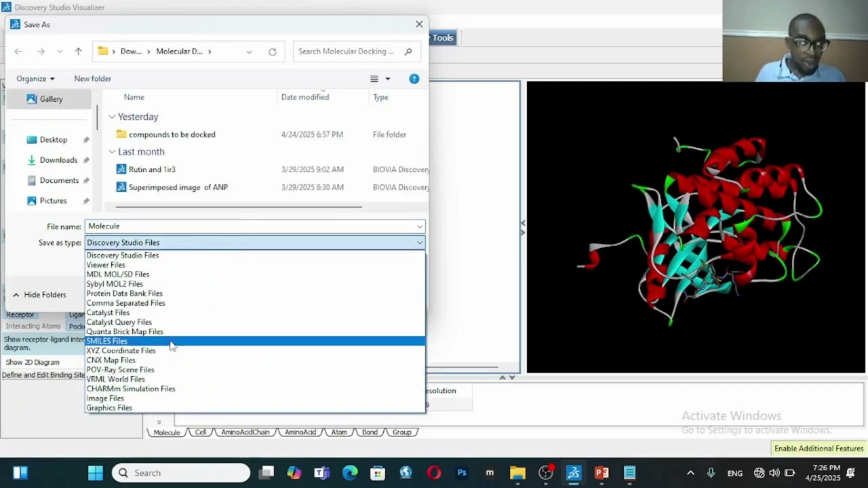
Task: Go up one folder level
Action: coord(78,52)
